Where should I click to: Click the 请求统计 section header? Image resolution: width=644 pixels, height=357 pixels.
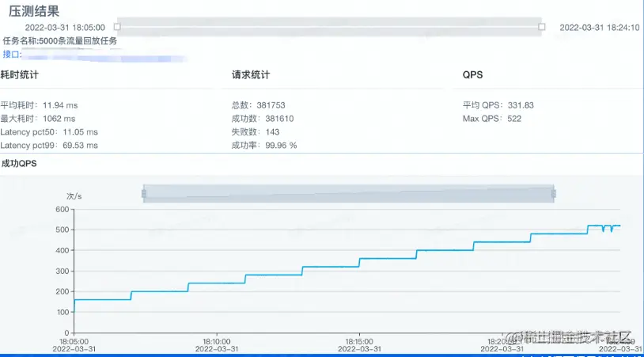251,74
